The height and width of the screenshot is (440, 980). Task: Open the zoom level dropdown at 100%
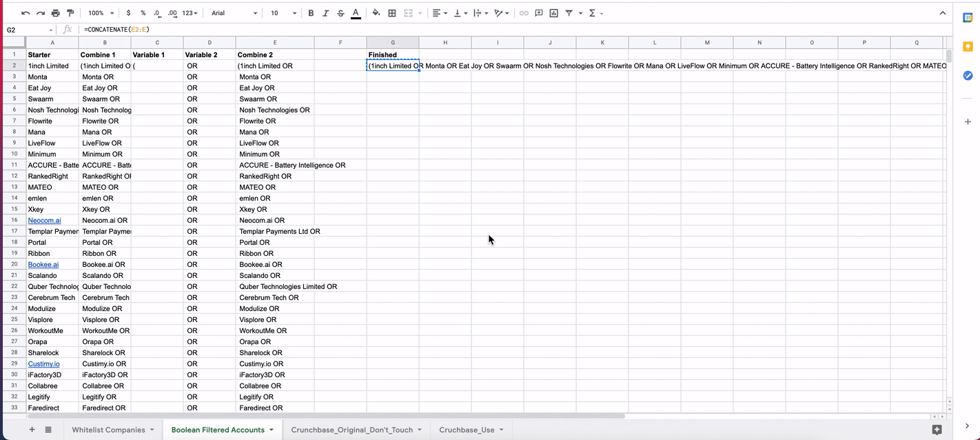point(101,13)
